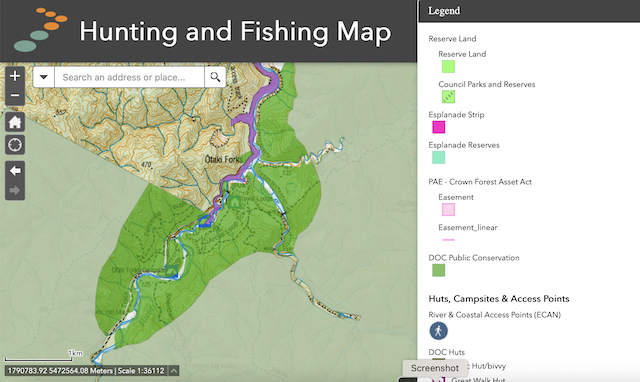Click the Esplanade Strip magenta swatch

tap(438, 127)
